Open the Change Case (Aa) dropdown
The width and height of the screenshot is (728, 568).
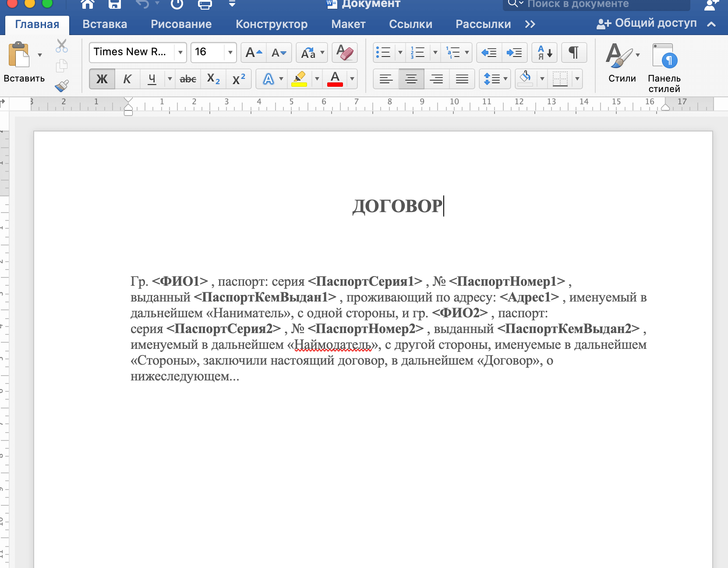tap(312, 53)
